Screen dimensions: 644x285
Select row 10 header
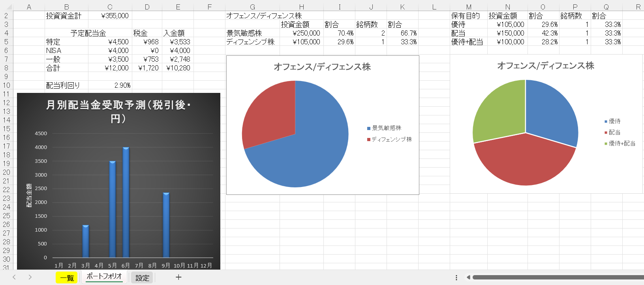click(x=6, y=85)
